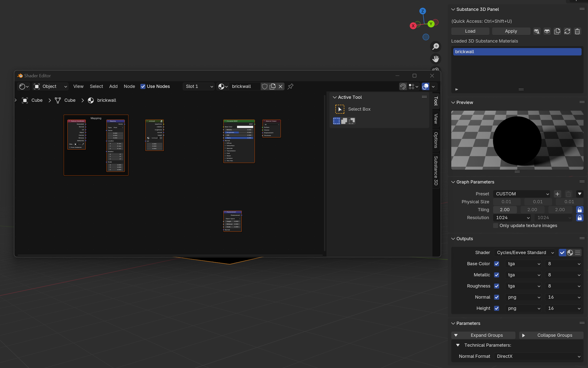The width and height of the screenshot is (588, 368).
Task: Enable the Only update texture images checkbox
Action: 496,226
